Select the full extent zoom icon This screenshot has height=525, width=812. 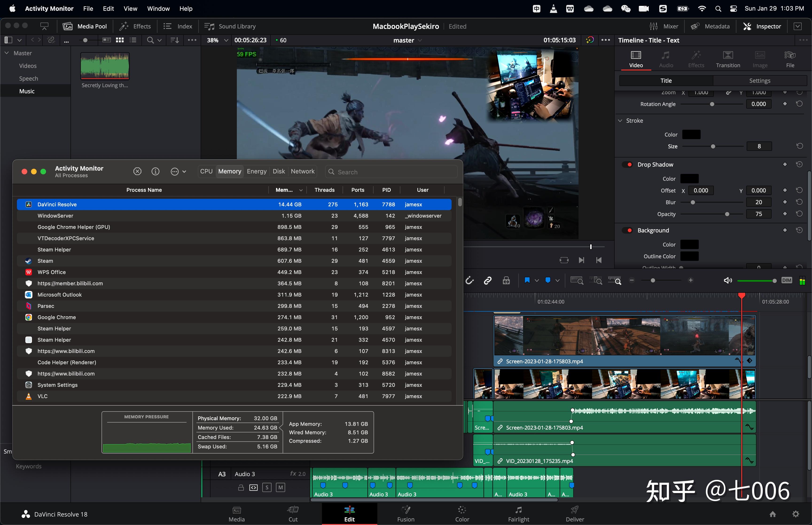coord(577,280)
